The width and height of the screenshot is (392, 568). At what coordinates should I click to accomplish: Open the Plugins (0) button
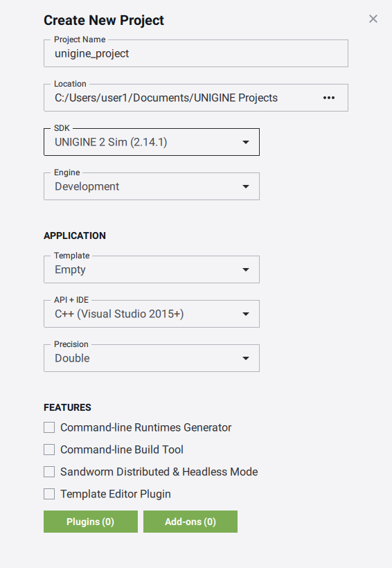(91, 522)
